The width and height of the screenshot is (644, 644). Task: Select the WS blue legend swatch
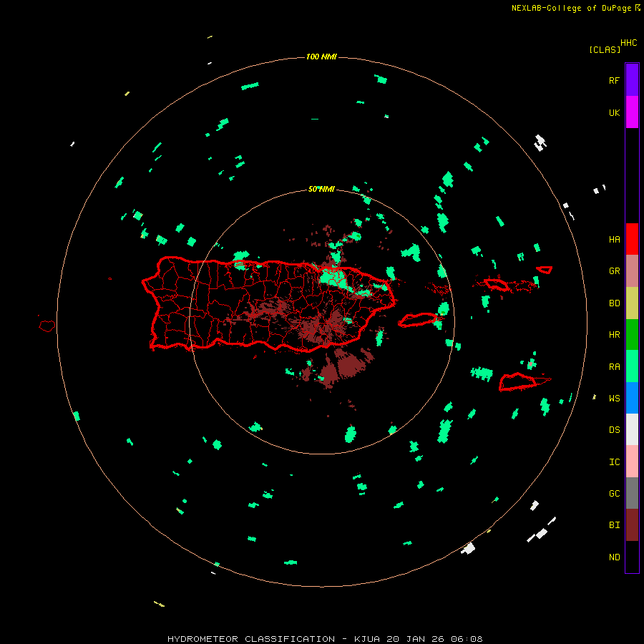[632, 398]
